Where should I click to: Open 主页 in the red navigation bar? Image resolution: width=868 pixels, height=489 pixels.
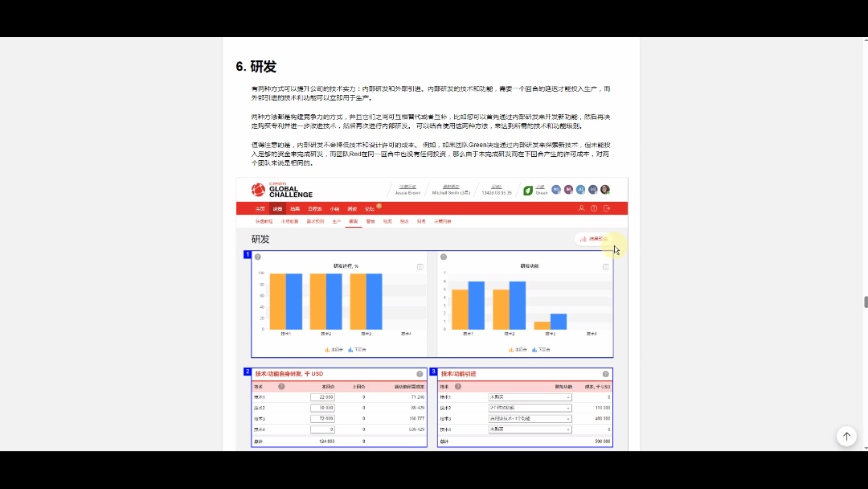tap(260, 209)
